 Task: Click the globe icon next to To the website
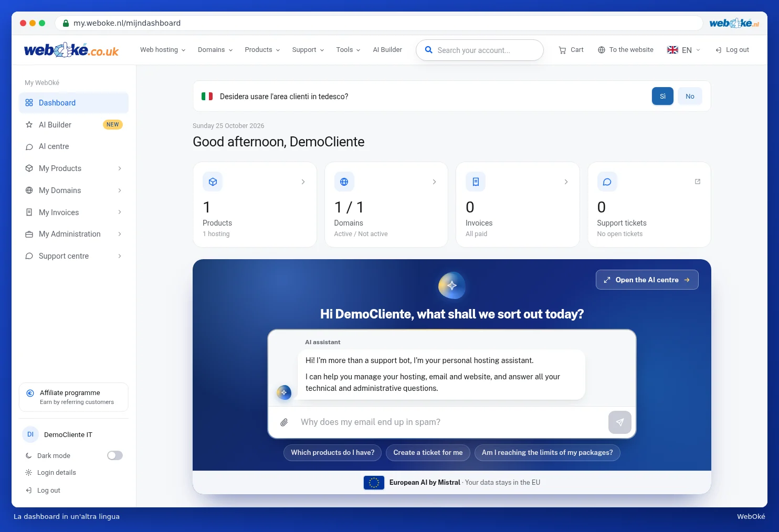point(602,50)
